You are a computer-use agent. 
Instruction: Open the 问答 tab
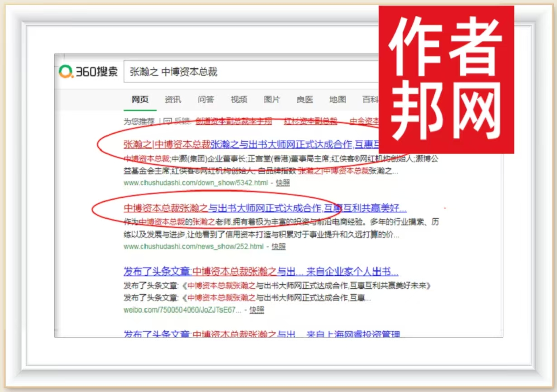coord(206,100)
